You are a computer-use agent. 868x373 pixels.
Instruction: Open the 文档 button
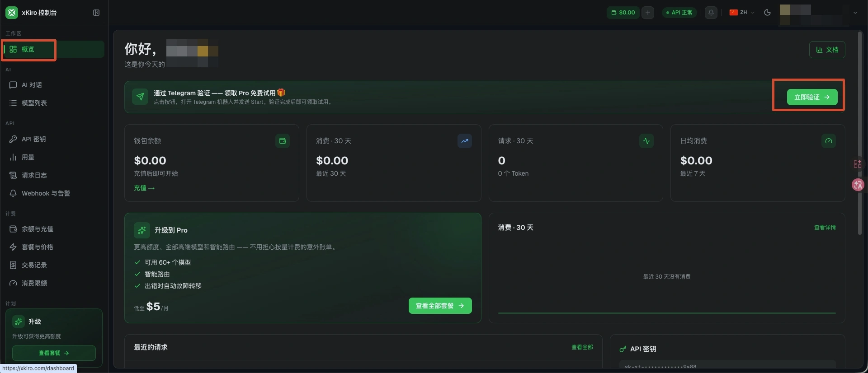click(x=827, y=50)
